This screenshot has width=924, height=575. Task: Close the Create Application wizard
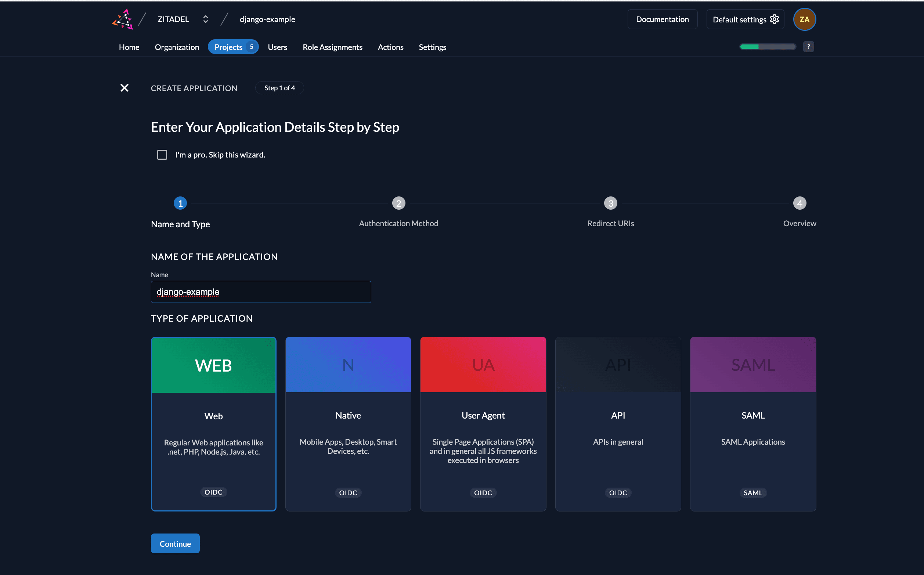click(x=124, y=88)
